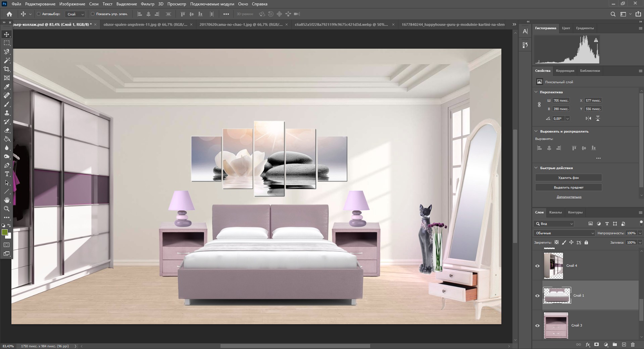The image size is (644, 349).
Task: Collapse the Быстрые действия section
Action: click(536, 168)
